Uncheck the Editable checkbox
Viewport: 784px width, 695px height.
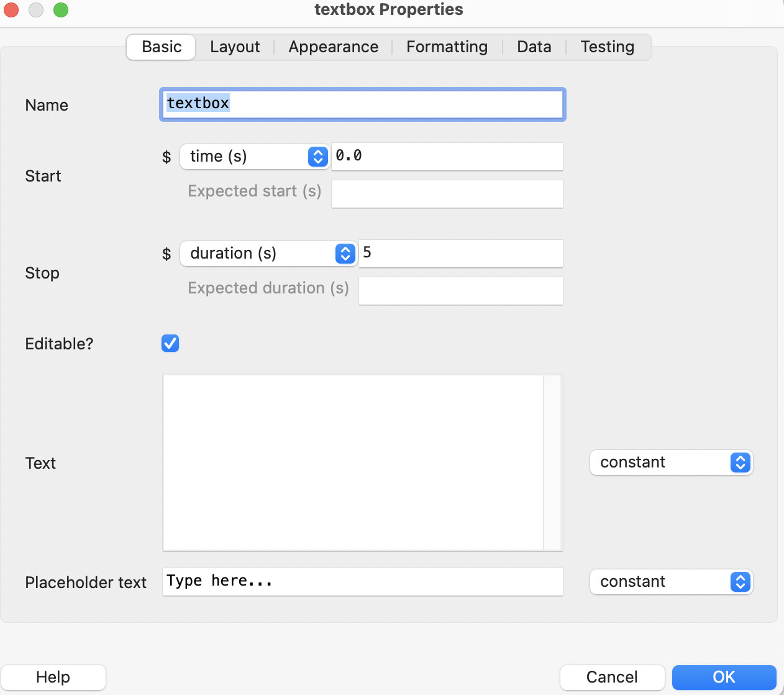point(170,343)
